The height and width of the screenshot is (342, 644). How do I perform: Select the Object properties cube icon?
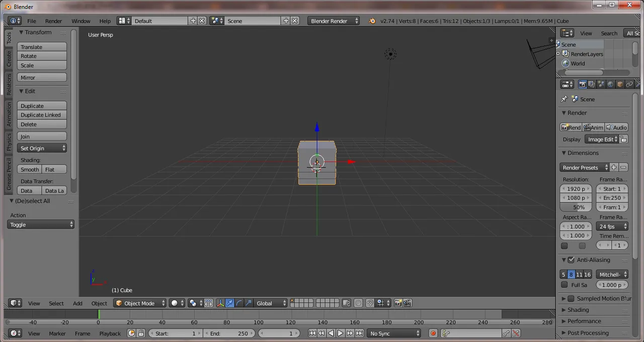[x=620, y=84]
